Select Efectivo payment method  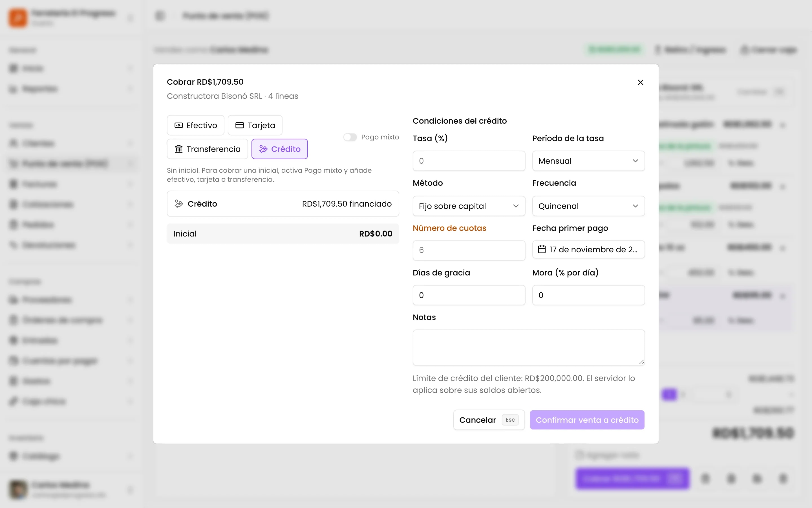pos(196,125)
